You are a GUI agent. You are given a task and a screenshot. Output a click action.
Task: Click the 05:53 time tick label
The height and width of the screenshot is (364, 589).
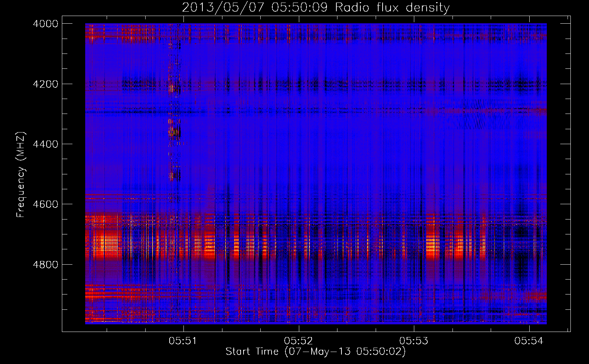coord(414,341)
